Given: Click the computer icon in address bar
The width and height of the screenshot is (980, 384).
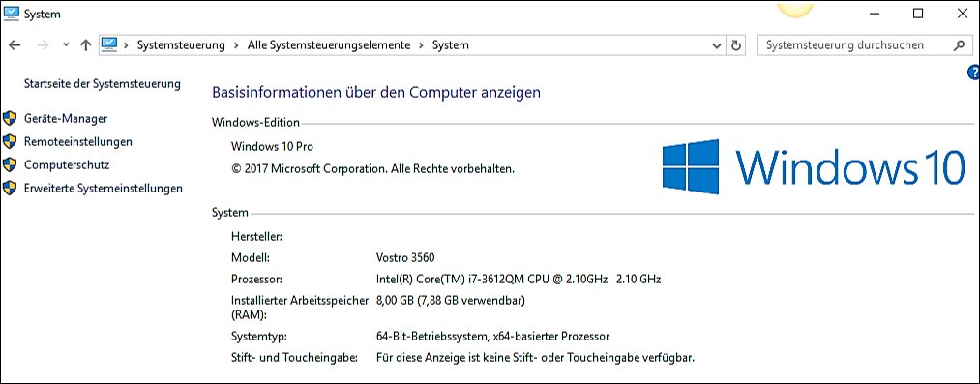Looking at the screenshot, I should click(x=109, y=44).
